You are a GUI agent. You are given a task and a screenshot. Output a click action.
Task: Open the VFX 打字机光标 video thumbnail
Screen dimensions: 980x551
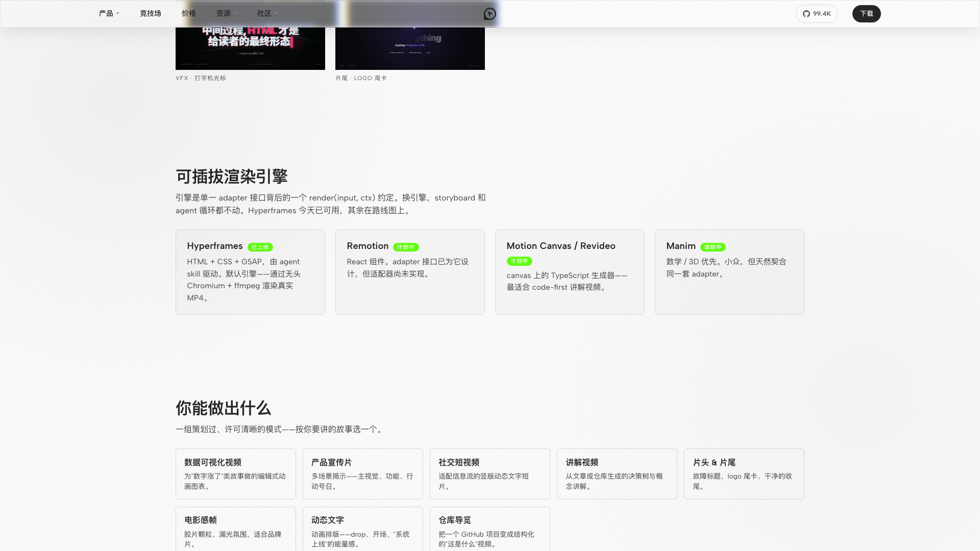(x=250, y=48)
